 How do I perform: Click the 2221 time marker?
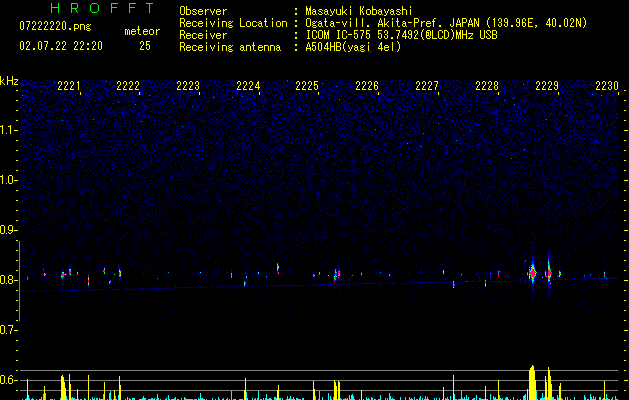(x=69, y=86)
